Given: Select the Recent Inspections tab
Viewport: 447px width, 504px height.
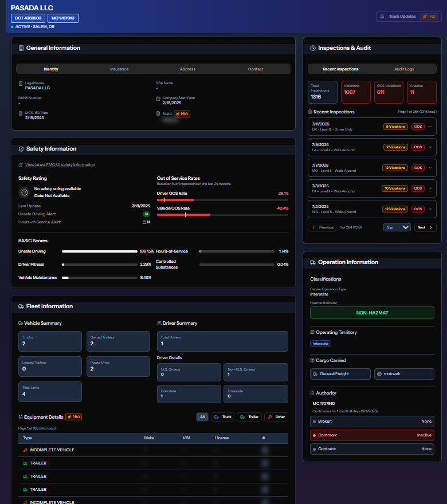Looking at the screenshot, I should [340, 69].
